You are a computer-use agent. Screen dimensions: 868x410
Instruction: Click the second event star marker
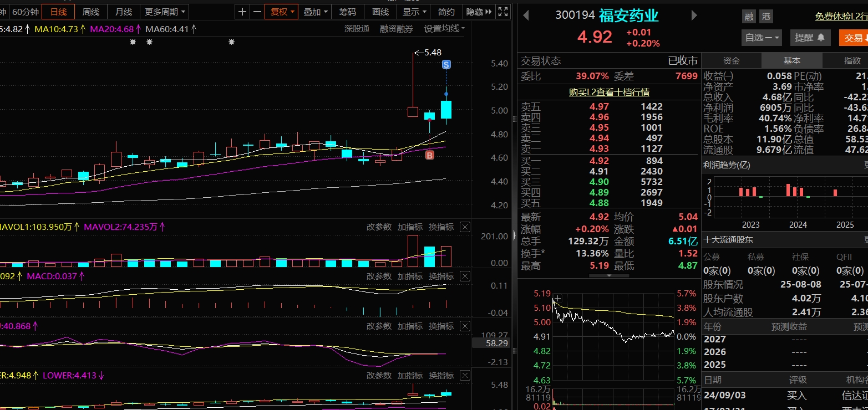click(149, 42)
